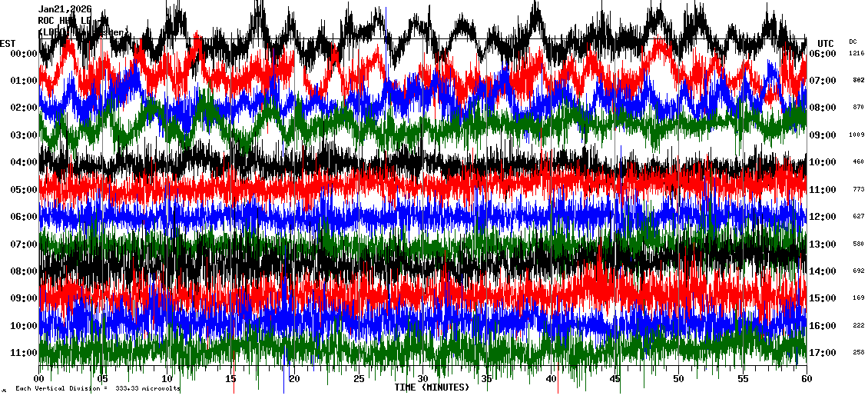Click the 45 minute axis marker
This screenshot has height=399, width=868.
tap(615, 379)
